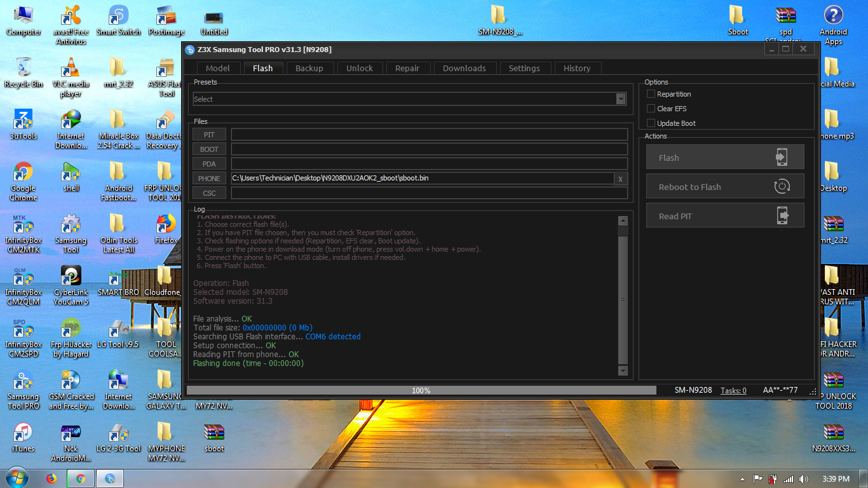The image size is (868, 488).
Task: Open the Computer desktop icon
Action: coord(24,20)
